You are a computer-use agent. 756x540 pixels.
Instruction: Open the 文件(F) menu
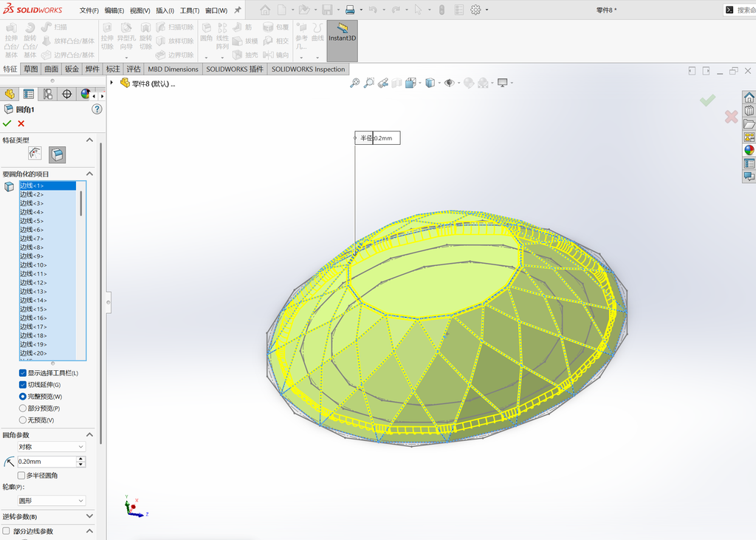89,10
